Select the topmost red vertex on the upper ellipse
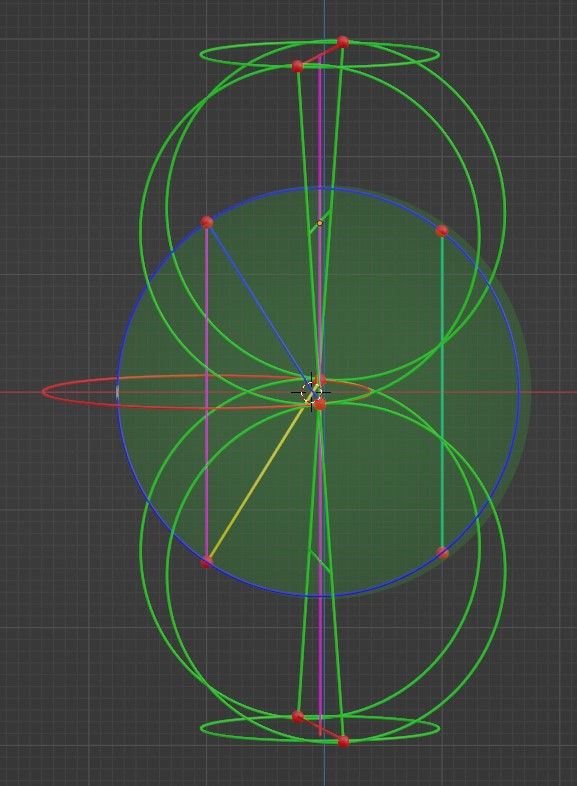Screen dimensions: 577x786 click(x=343, y=42)
